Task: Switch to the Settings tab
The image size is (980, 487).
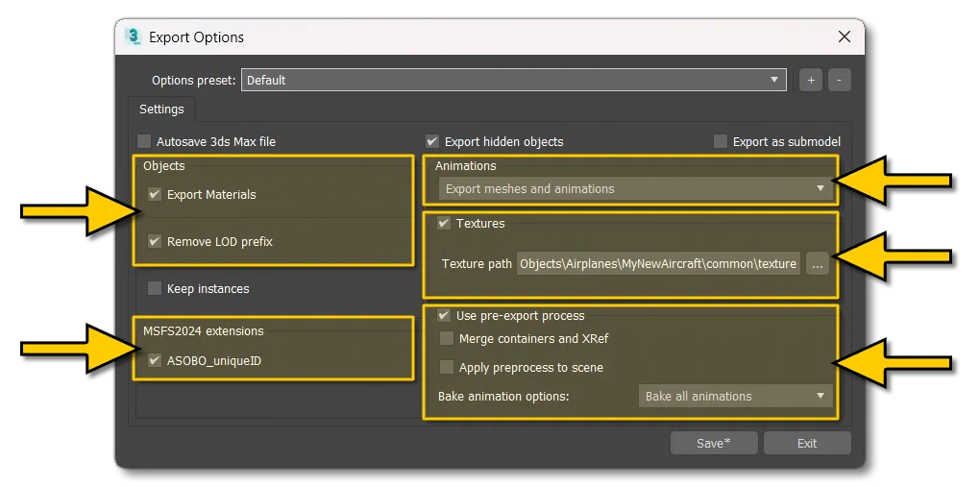Action: [x=161, y=110]
